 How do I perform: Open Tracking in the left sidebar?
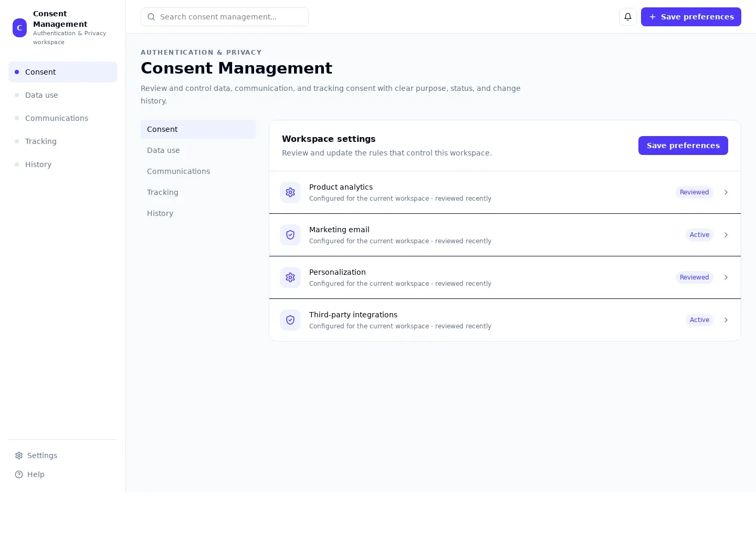pyautogui.click(x=62, y=141)
